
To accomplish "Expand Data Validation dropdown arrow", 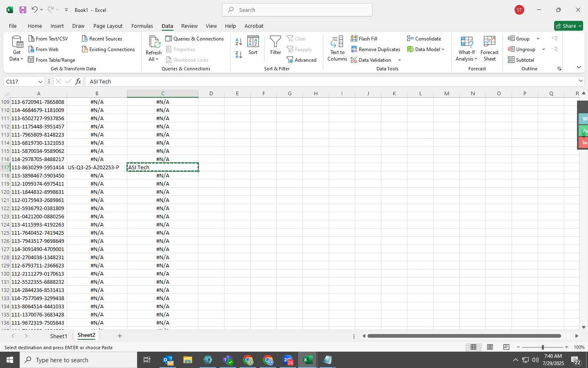I will 399,60.
